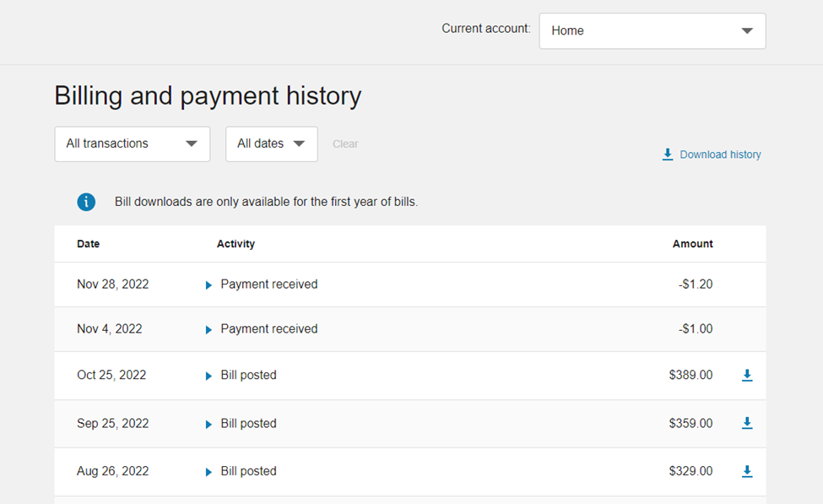This screenshot has width=823, height=504.
Task: Open the All transactions filter dropdown
Action: coord(132,144)
